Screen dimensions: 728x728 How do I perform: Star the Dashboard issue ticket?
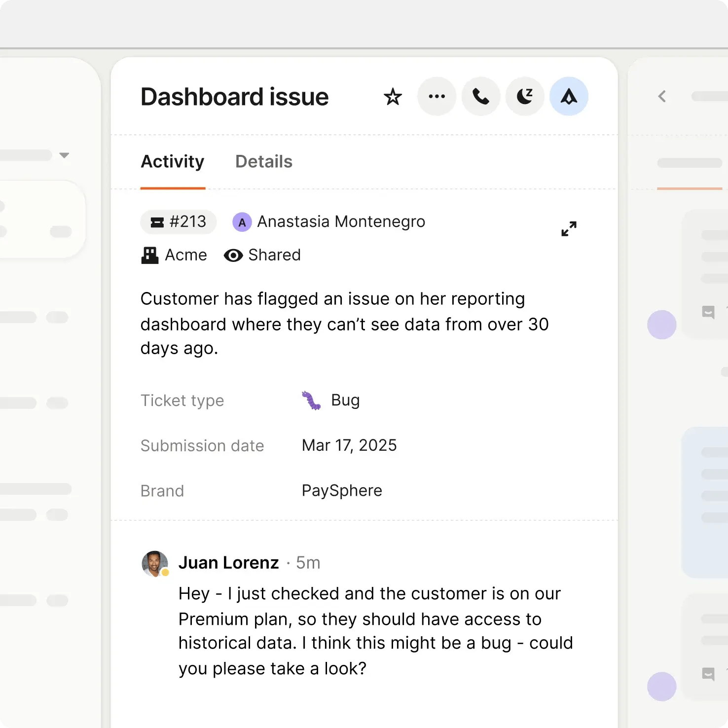click(x=393, y=97)
